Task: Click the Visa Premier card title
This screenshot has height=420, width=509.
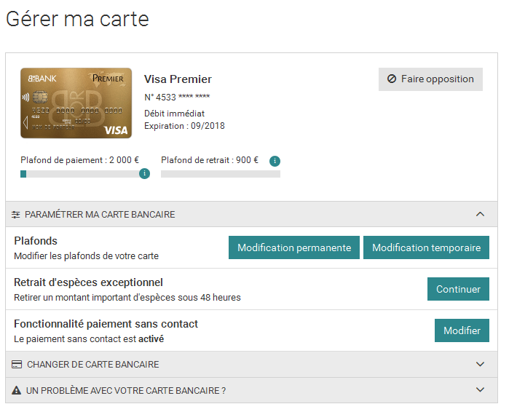Action: tap(178, 79)
